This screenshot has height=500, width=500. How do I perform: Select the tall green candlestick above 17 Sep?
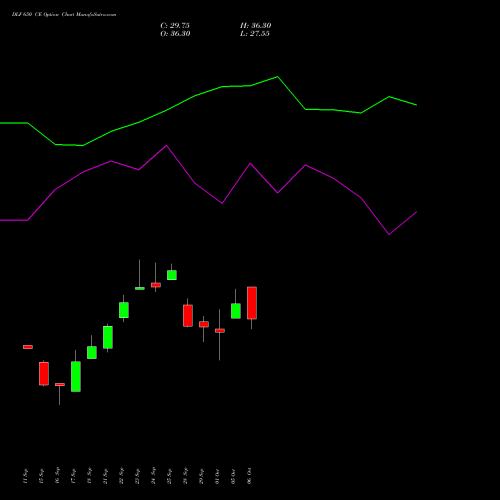pyautogui.click(x=76, y=377)
